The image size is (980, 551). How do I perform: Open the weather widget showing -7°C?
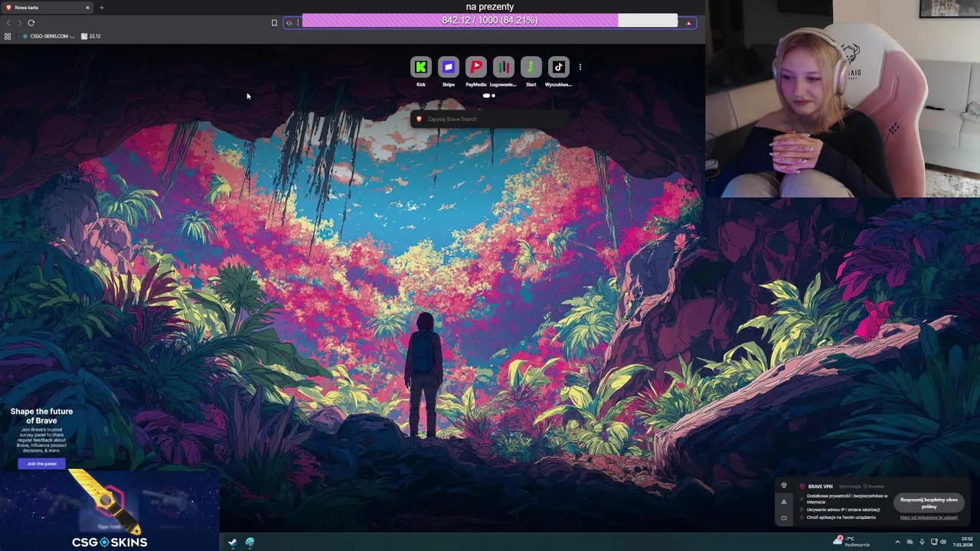(x=852, y=542)
